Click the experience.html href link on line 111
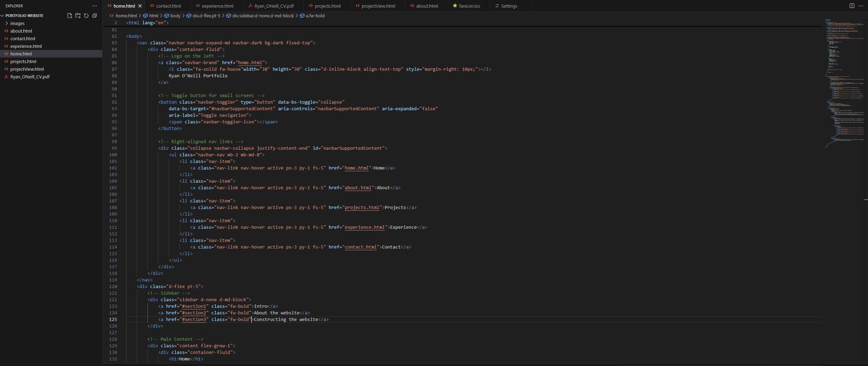The height and width of the screenshot is (366, 868). coord(364,227)
